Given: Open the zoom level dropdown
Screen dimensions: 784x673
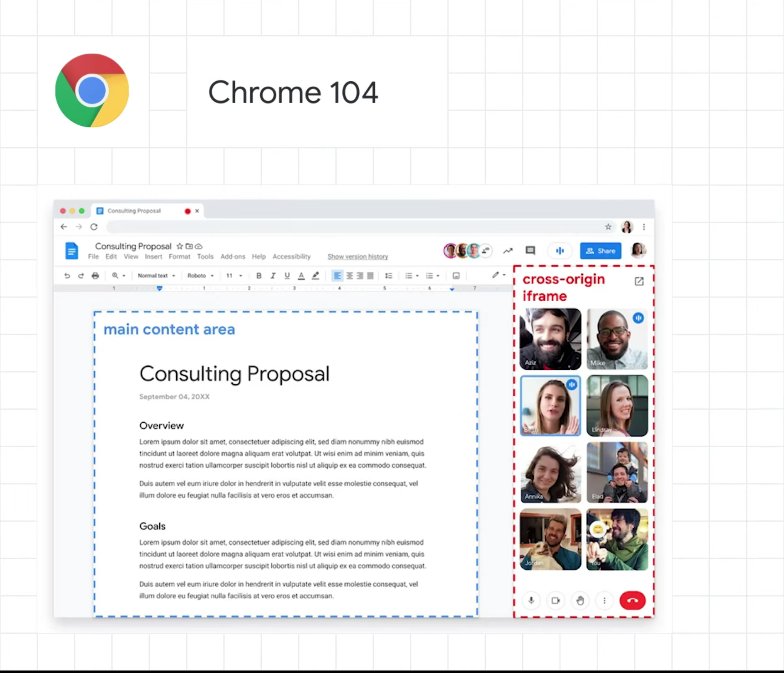Looking at the screenshot, I should pyautogui.click(x=119, y=276).
